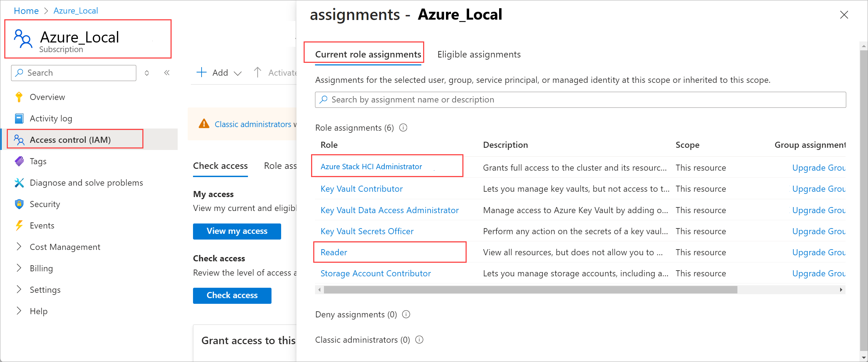Image resolution: width=868 pixels, height=362 pixels.
Task: Switch to Eligible assignments tab
Action: tap(479, 54)
